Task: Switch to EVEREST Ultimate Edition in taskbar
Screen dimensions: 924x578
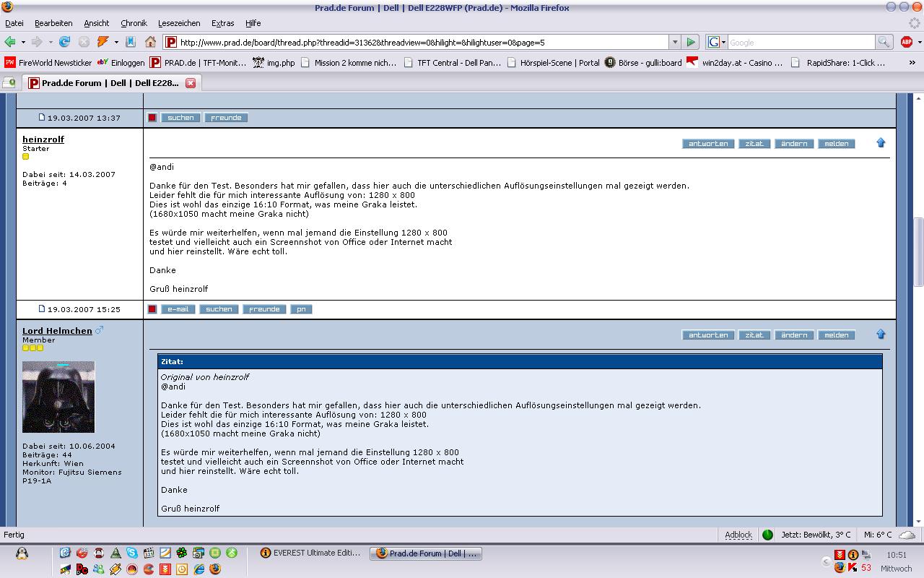Action: click(310, 553)
